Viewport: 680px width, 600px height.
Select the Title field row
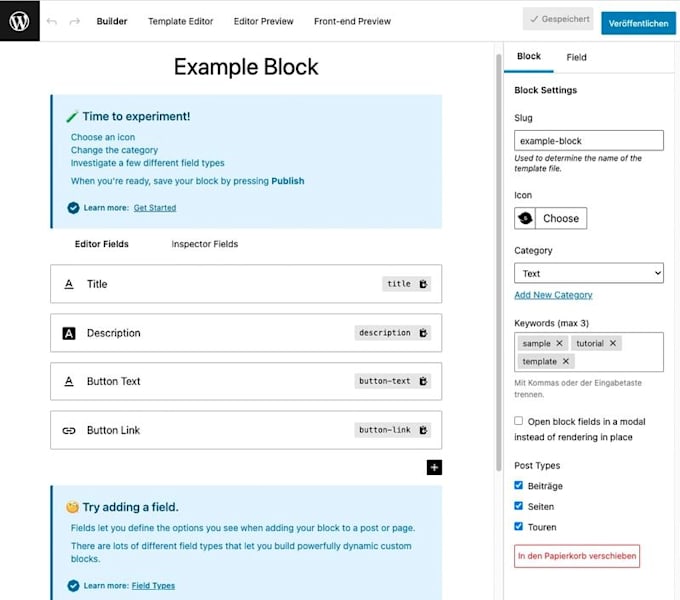[x=246, y=284]
